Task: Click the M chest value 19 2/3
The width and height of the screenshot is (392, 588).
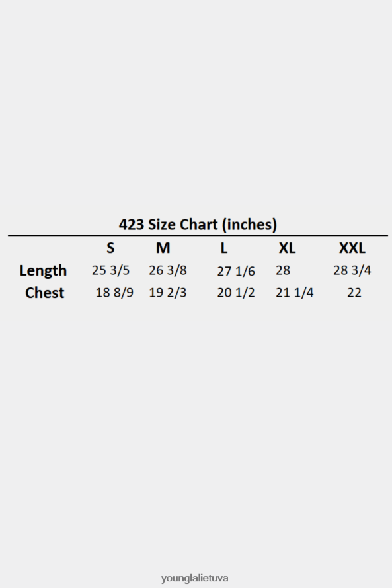Action: [x=168, y=293]
